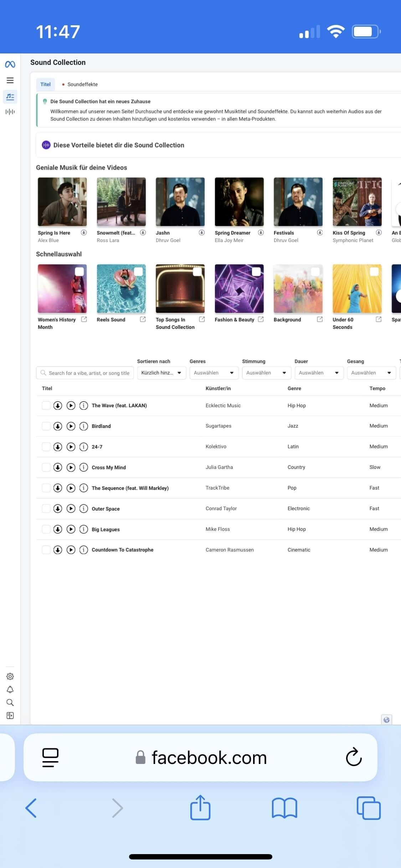Image resolution: width=401 pixels, height=868 pixels.
Task: Tick the checkbox for Countdown To Catastrophe
Action: point(46,550)
